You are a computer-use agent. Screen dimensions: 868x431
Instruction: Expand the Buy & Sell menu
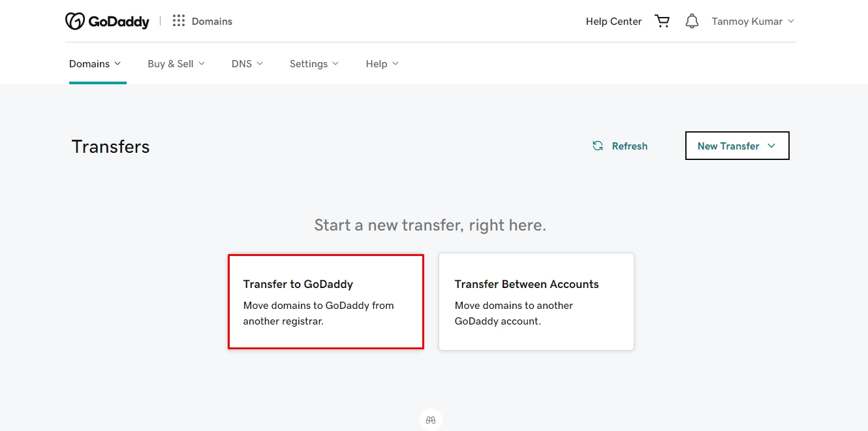click(176, 63)
